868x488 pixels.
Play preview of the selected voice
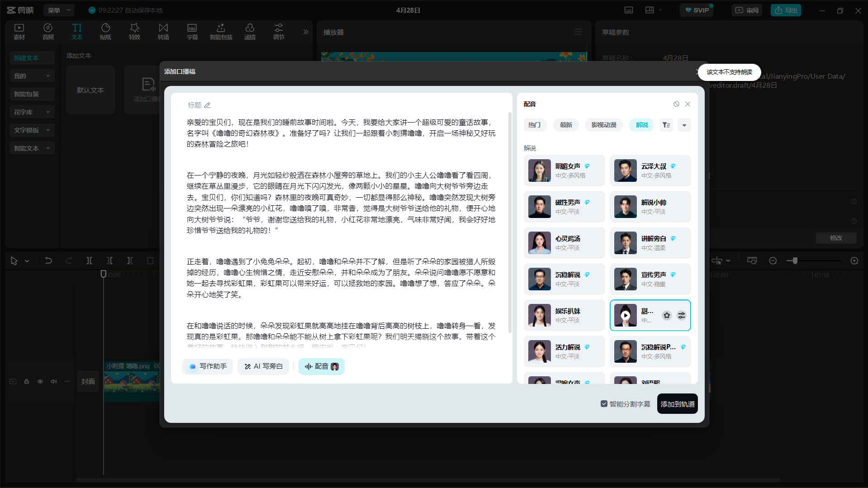pos(625,315)
